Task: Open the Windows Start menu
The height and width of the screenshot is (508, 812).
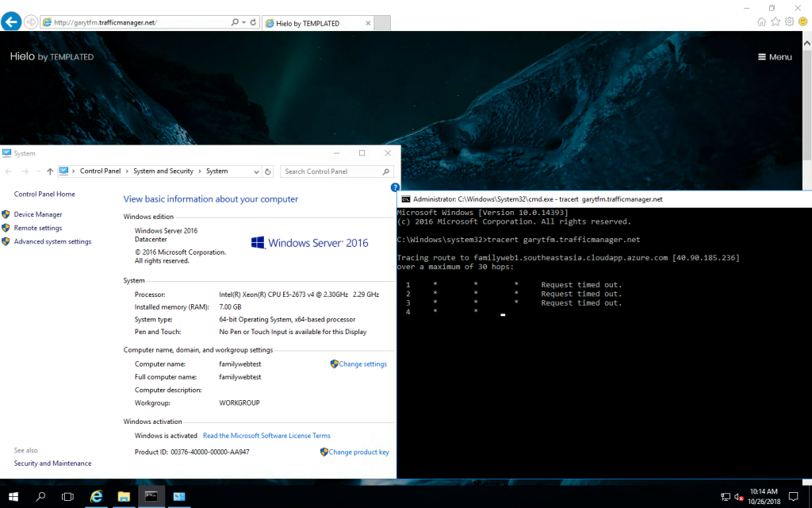Action: [x=13, y=497]
